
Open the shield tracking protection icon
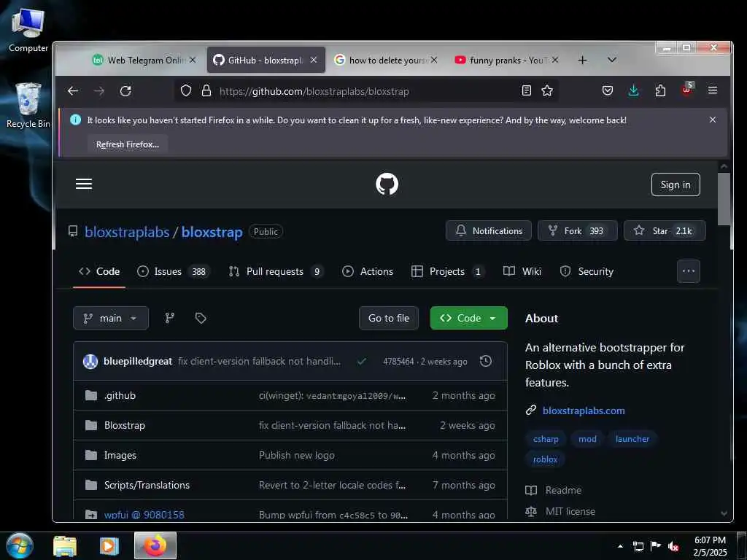tap(186, 91)
